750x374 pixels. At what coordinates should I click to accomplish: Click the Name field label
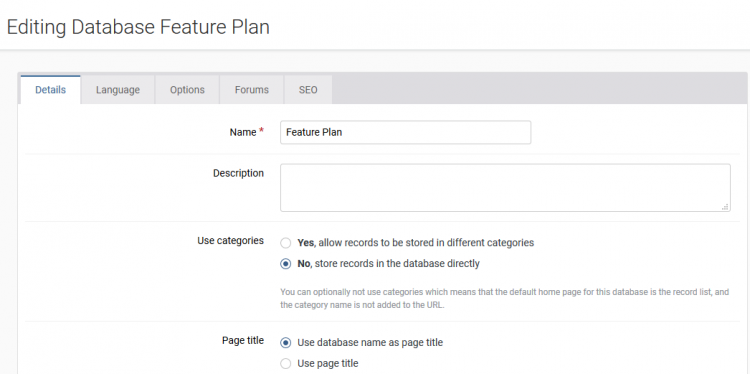243,132
